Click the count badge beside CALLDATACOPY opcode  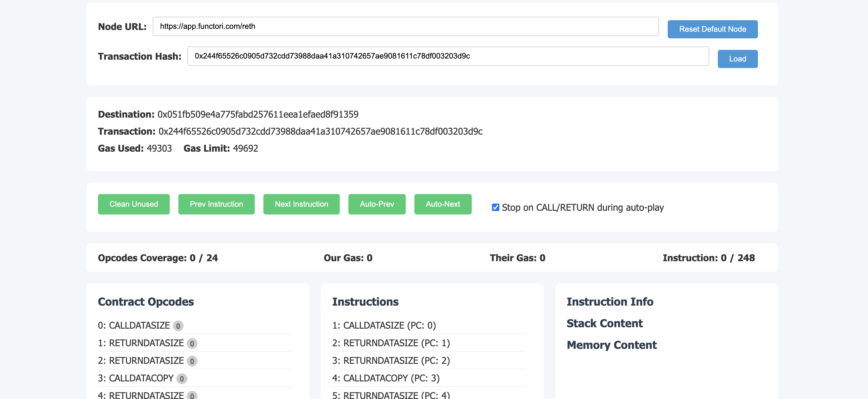point(182,379)
